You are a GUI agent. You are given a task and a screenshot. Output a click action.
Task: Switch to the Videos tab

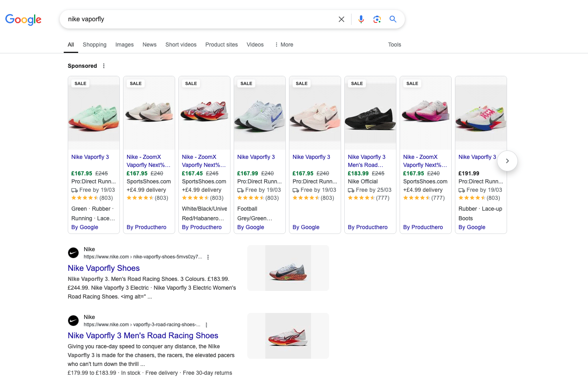[x=255, y=45]
